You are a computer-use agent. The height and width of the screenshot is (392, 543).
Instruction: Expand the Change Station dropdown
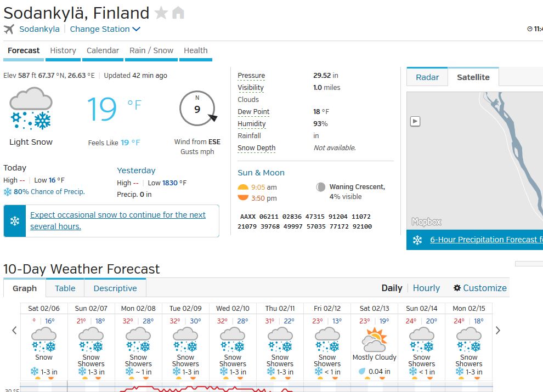pos(105,29)
